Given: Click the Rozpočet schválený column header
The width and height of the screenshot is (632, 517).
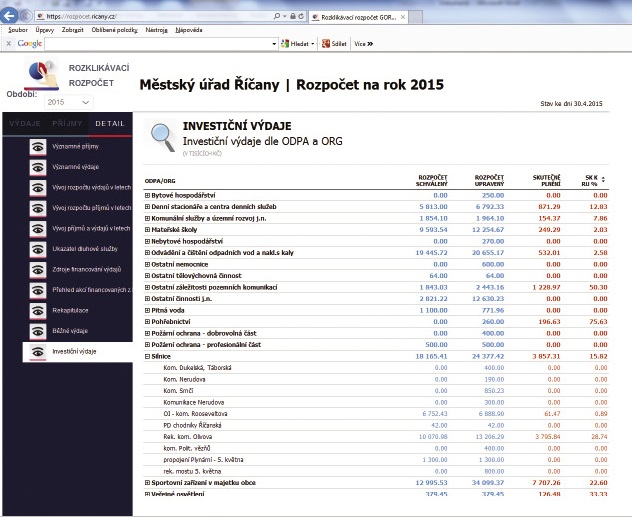Looking at the screenshot, I should click(x=432, y=181).
